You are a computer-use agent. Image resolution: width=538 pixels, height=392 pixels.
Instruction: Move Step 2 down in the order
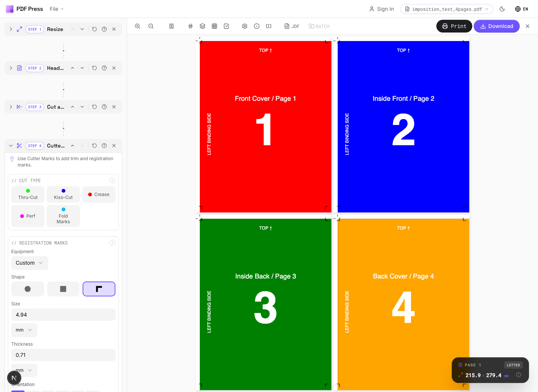tap(82, 68)
